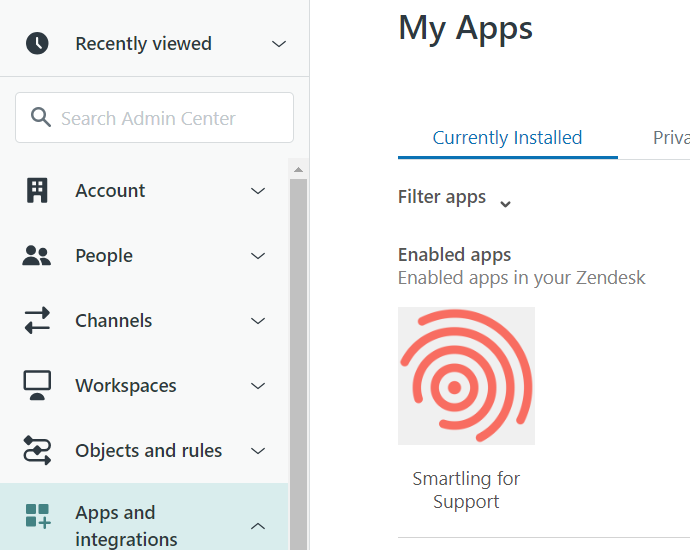Image resolution: width=690 pixels, height=550 pixels.
Task: Click the Apps and integrations icon
Action: click(37, 516)
